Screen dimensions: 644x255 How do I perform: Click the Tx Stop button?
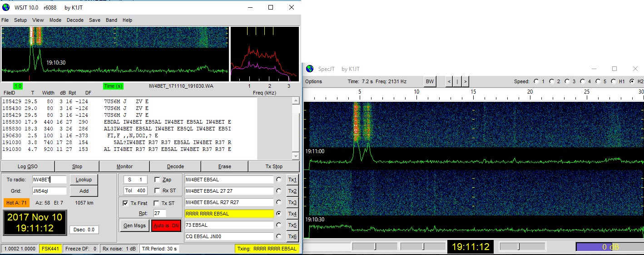coord(274,166)
